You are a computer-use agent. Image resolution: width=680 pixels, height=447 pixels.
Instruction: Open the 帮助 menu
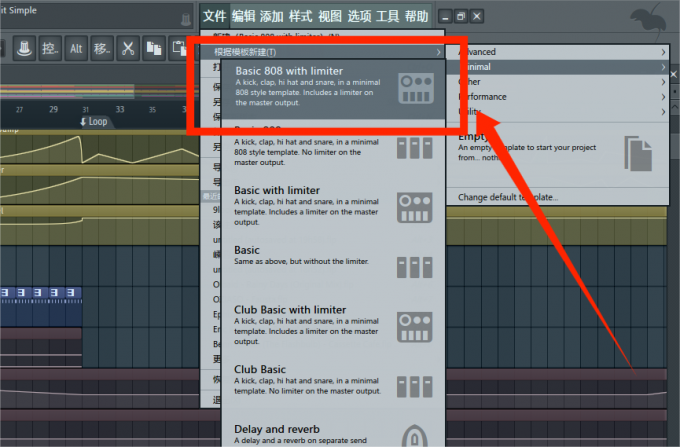click(x=416, y=16)
